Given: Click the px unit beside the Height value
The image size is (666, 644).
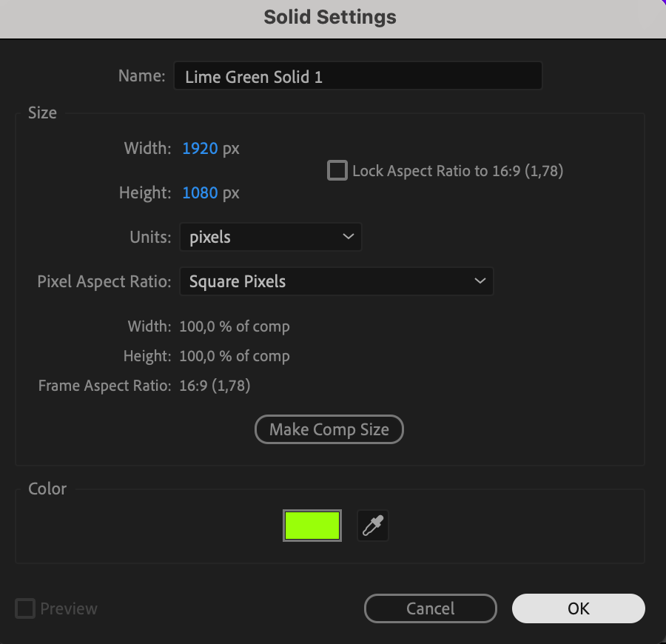Looking at the screenshot, I should coord(231,193).
